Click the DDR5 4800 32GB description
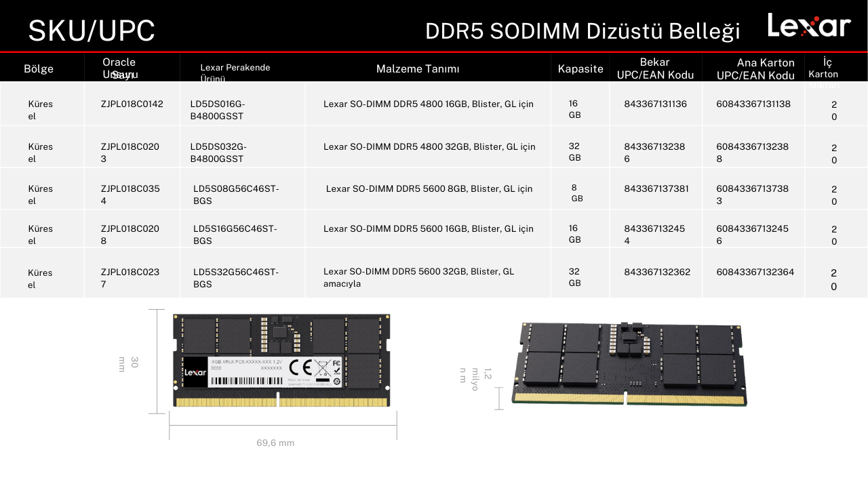Screen dimensions: 868x488 429,146
